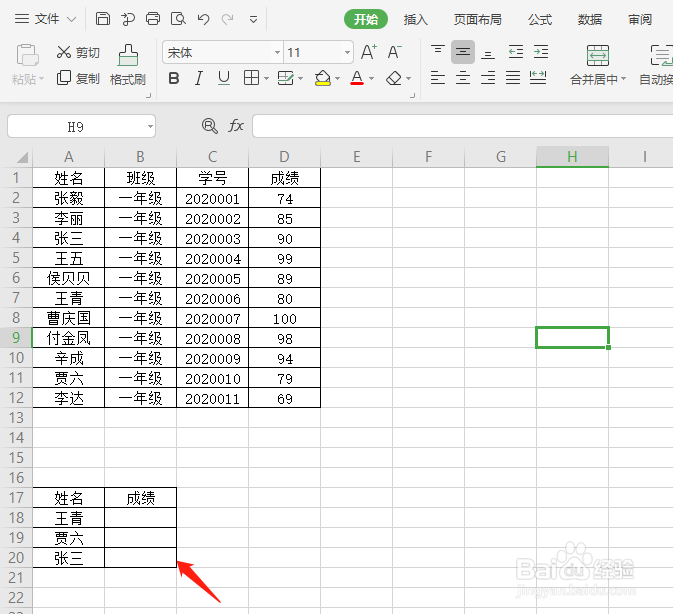Increase indent icon
The width and height of the screenshot is (673, 614).
click(x=541, y=52)
